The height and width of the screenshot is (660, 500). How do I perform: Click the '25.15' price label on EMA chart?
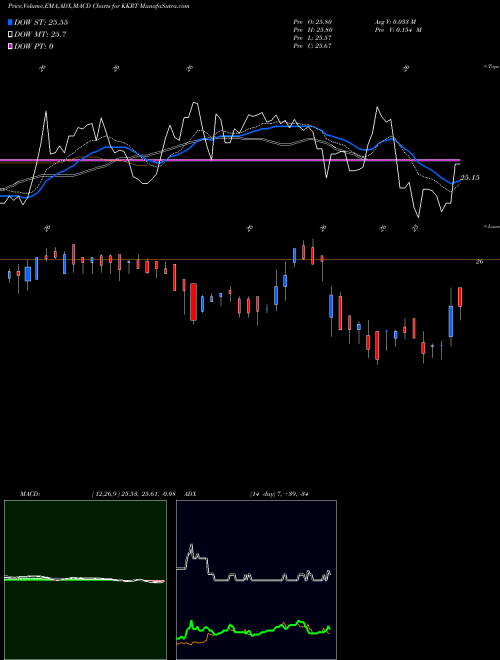tap(470, 178)
